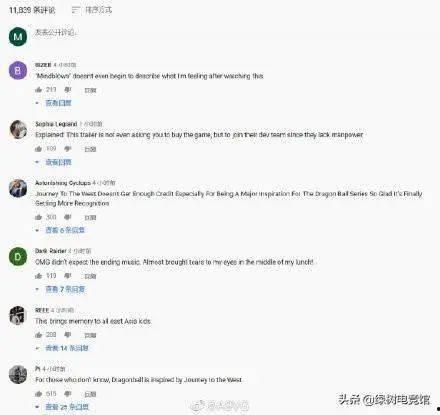Open the sort order menu

click(x=92, y=10)
